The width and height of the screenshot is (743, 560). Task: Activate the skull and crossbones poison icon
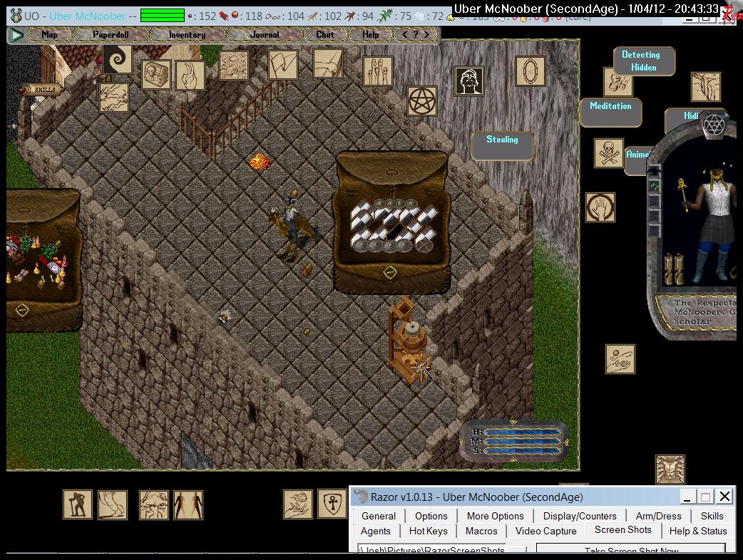tap(608, 153)
